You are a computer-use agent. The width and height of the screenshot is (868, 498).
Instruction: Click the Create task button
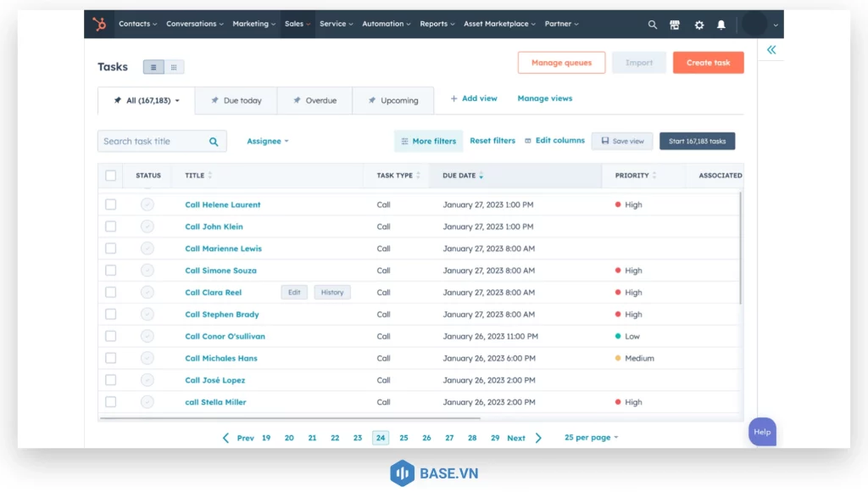click(708, 62)
